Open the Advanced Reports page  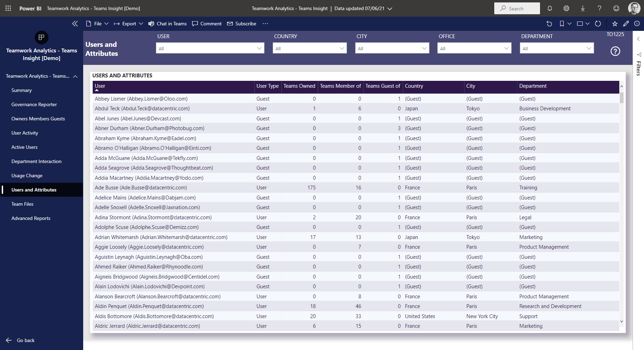coord(31,218)
